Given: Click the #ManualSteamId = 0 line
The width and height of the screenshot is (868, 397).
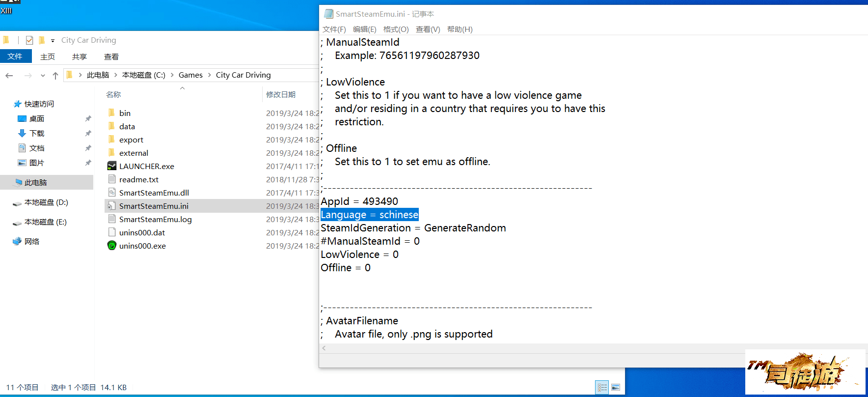Looking at the screenshot, I should pyautogui.click(x=370, y=241).
